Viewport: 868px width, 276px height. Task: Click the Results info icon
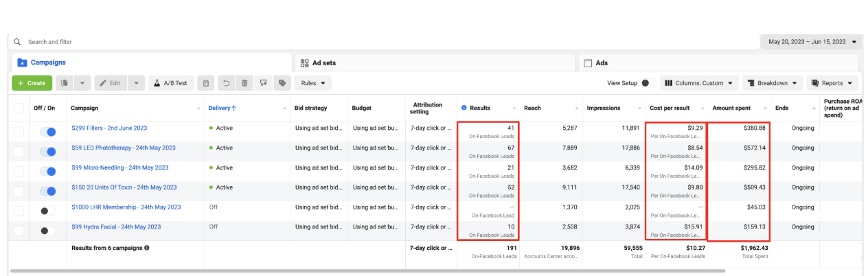tap(464, 108)
